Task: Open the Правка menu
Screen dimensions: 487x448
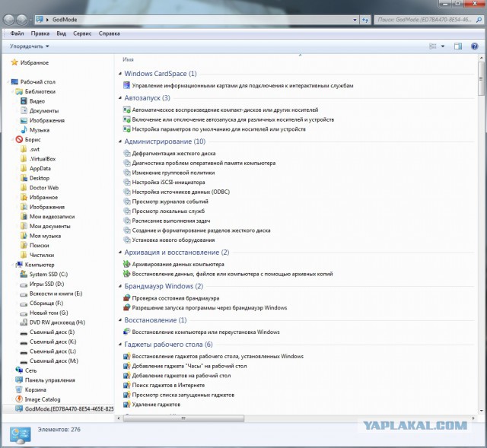Action: [40, 33]
